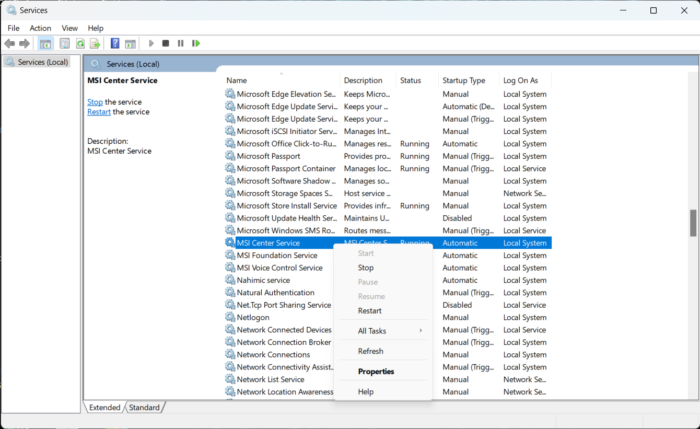The image size is (700, 429).
Task: Select the Microsoft Storage Spaces SMP row
Action: coord(388,193)
